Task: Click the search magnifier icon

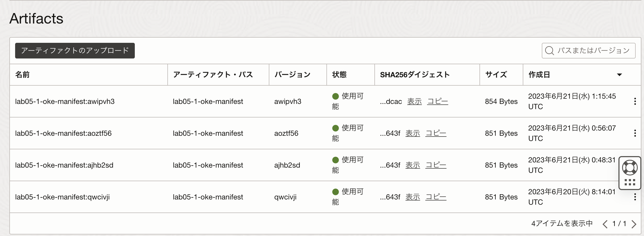Action: (x=549, y=50)
